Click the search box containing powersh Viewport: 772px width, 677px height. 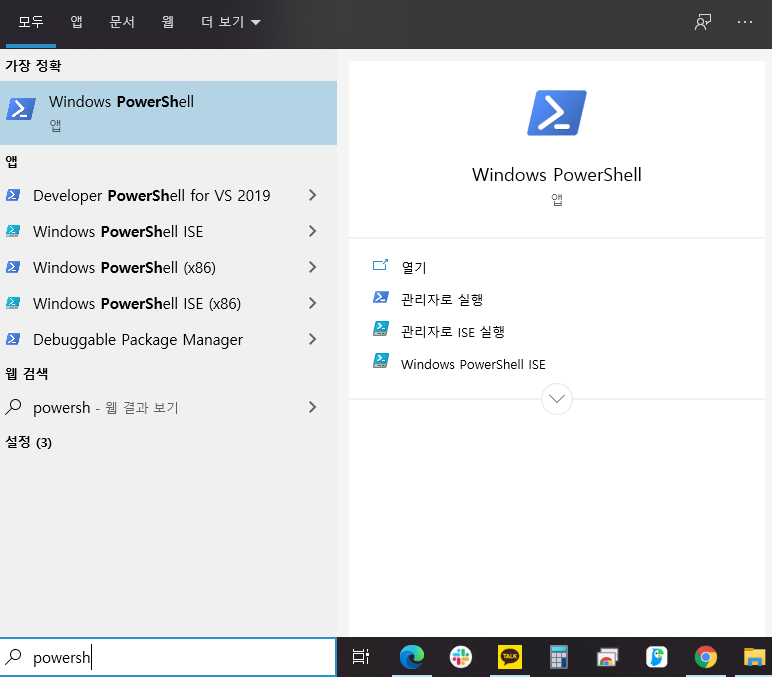click(168, 657)
